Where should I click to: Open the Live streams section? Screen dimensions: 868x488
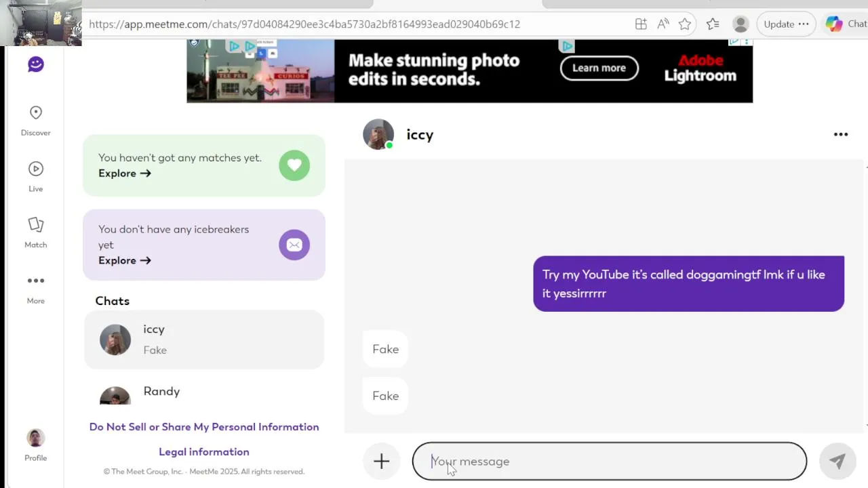coord(36,169)
